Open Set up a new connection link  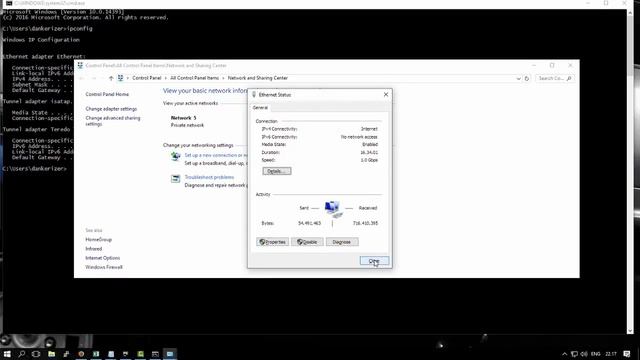click(216, 155)
